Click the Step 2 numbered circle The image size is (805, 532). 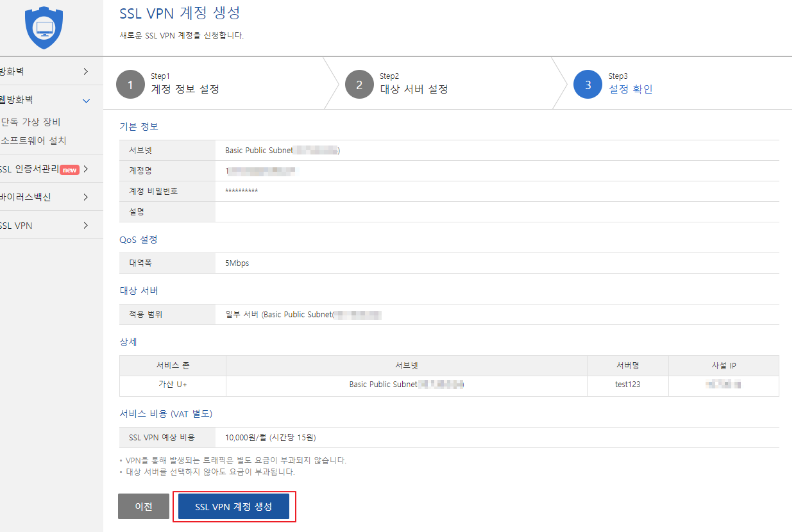tap(359, 85)
